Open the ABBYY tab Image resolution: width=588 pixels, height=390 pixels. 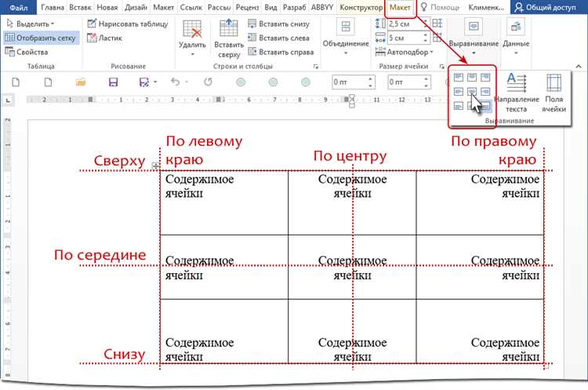(321, 7)
